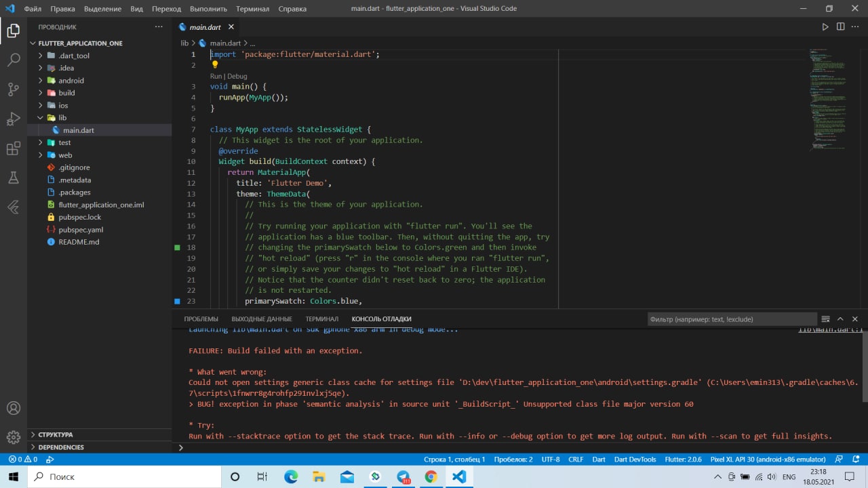Click UTF-8 encoding in status bar
Screen dimensions: 868x488
click(x=551, y=460)
